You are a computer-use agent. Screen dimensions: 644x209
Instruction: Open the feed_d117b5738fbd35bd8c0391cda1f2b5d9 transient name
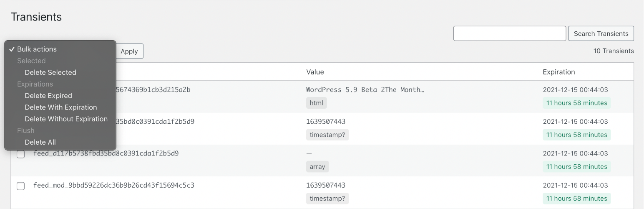(106, 153)
